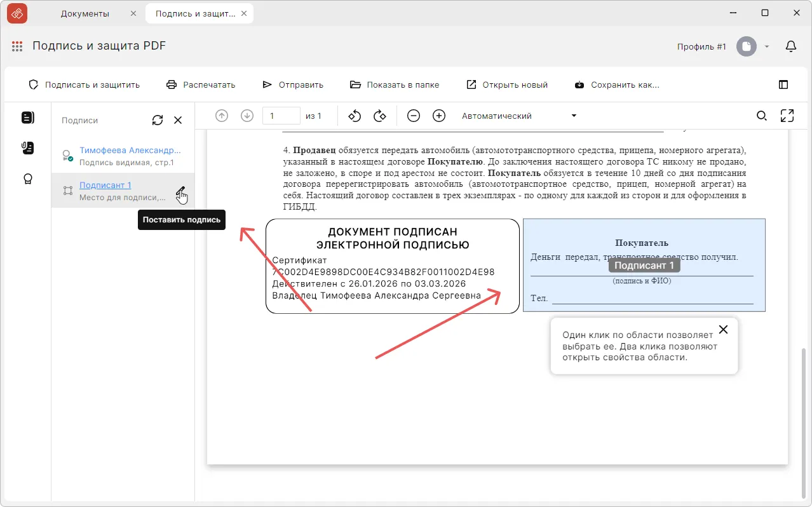Toggle the side panel layout icon
The width and height of the screenshot is (812, 507).
[783, 84]
